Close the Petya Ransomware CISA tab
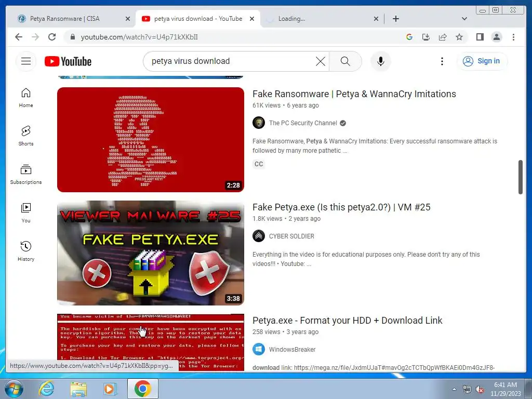This screenshot has width=532, height=399. (x=128, y=19)
